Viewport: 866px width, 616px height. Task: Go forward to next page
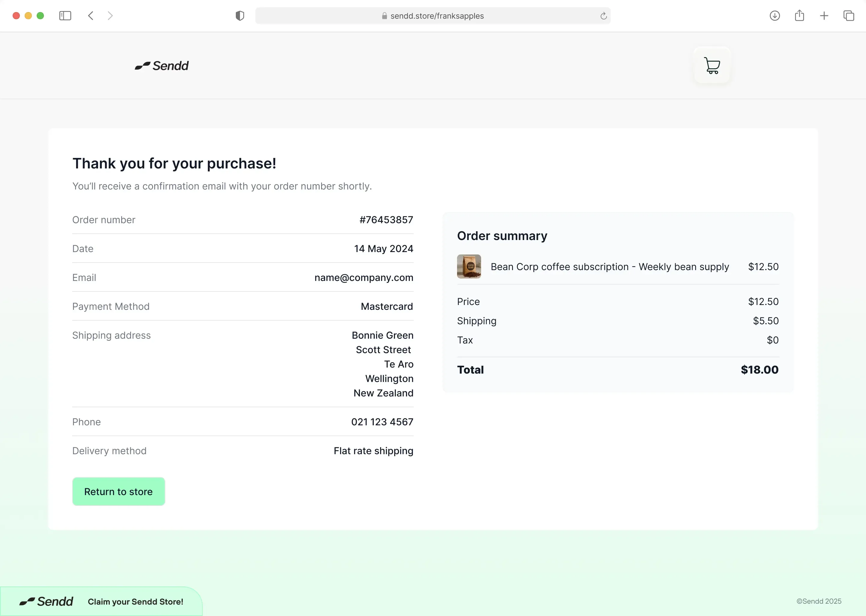(x=110, y=16)
